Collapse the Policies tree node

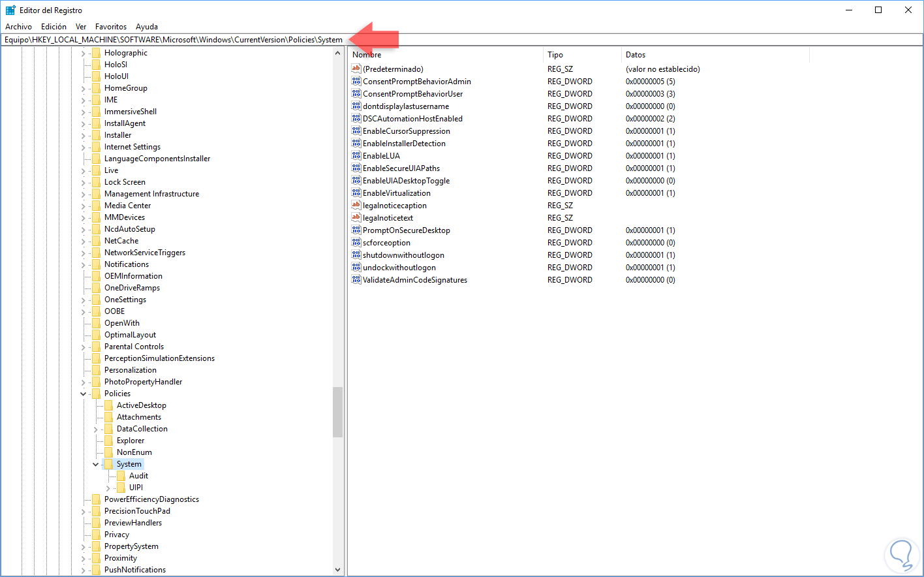tap(83, 394)
